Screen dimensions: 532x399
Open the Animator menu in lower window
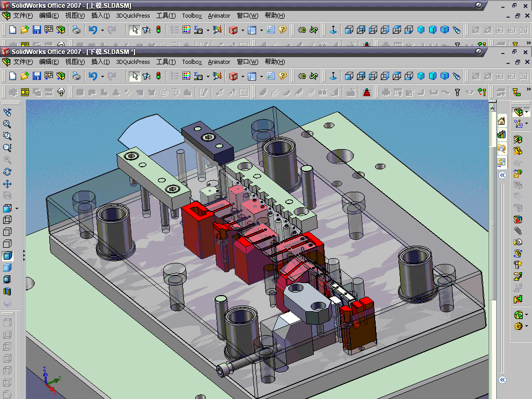(219, 62)
